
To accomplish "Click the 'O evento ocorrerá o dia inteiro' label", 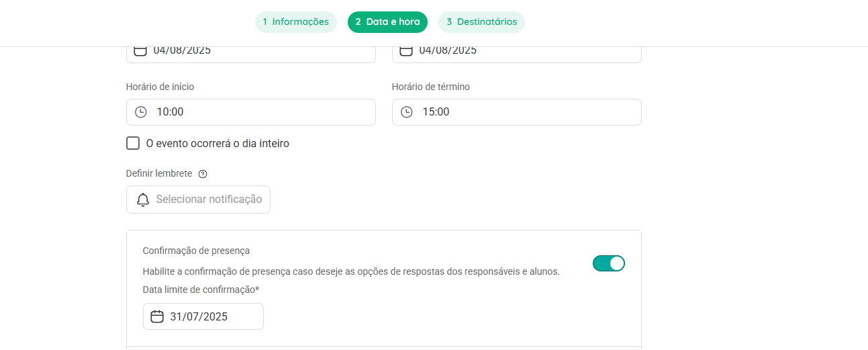I will click(218, 143).
